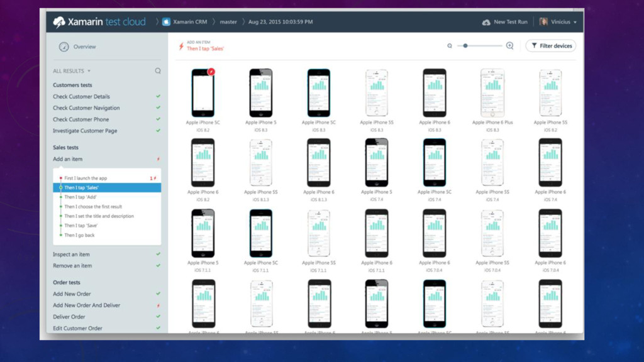Click the Xamarin CRM app icon

[x=166, y=22]
